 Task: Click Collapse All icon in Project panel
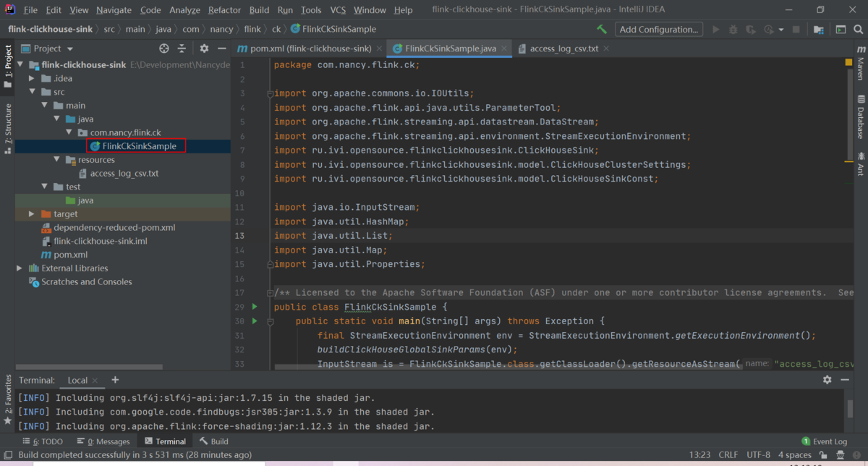[182, 48]
